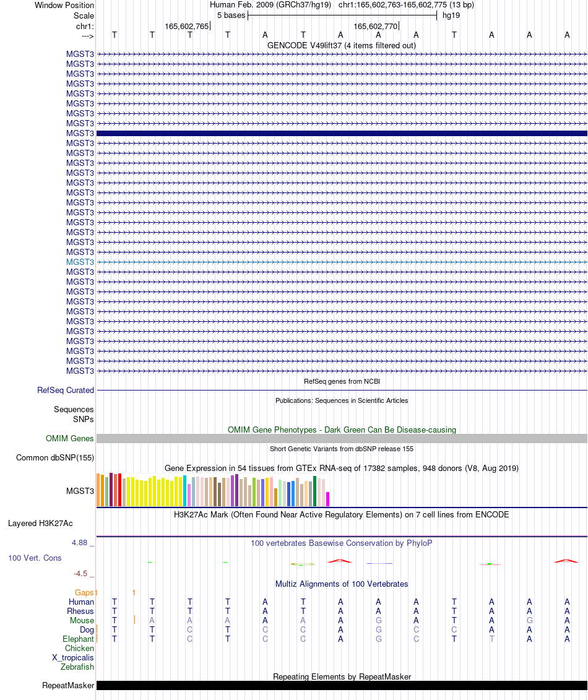Open the RefSeq Curated track label
This screenshot has height=700, width=588.
tap(66, 390)
